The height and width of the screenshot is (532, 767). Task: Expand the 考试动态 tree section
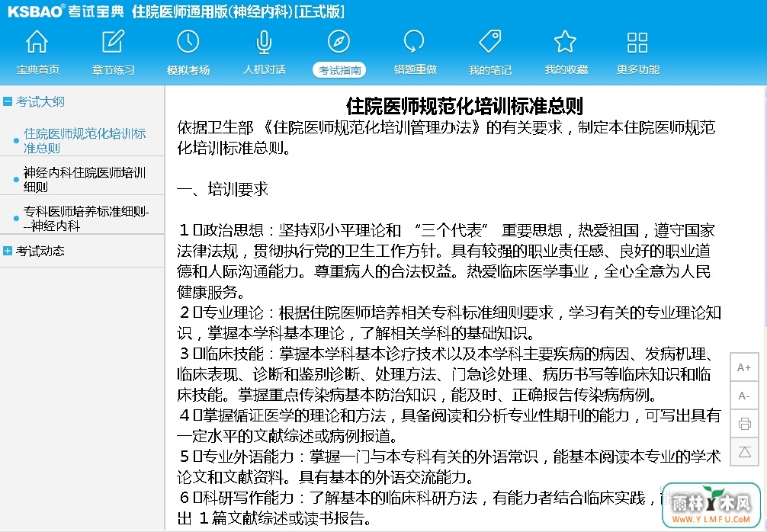8,251
